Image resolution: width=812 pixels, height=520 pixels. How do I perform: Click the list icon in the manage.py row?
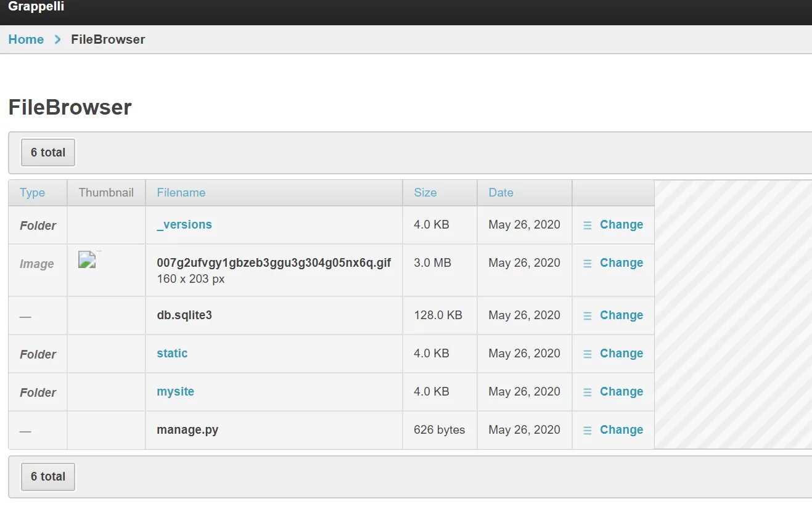point(588,431)
